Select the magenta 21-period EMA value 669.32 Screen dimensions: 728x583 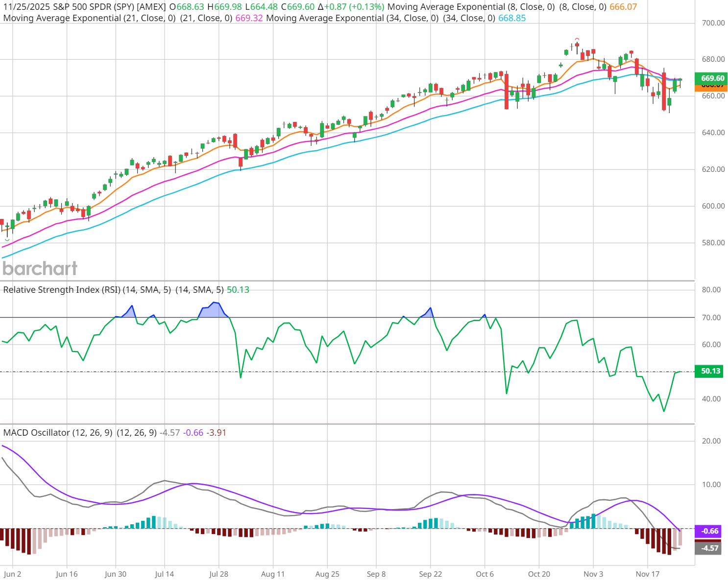[x=249, y=18]
